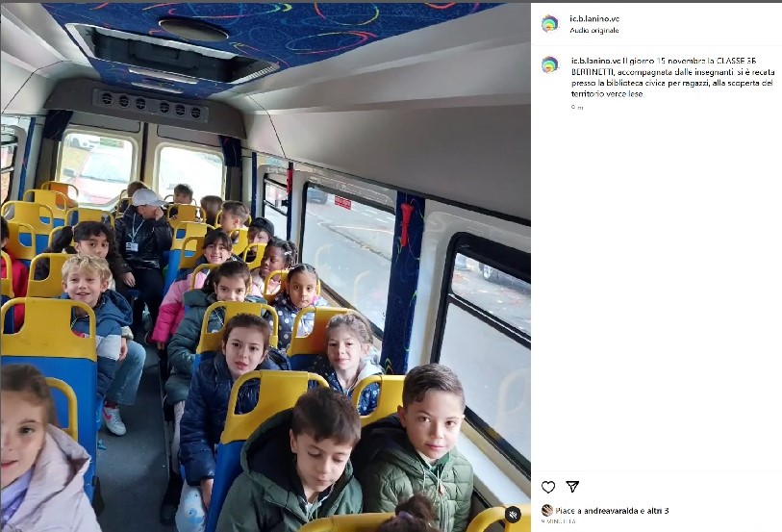Open the ic.b.lanino.vc username in the caption
This screenshot has height=532, width=782.
click(x=596, y=61)
